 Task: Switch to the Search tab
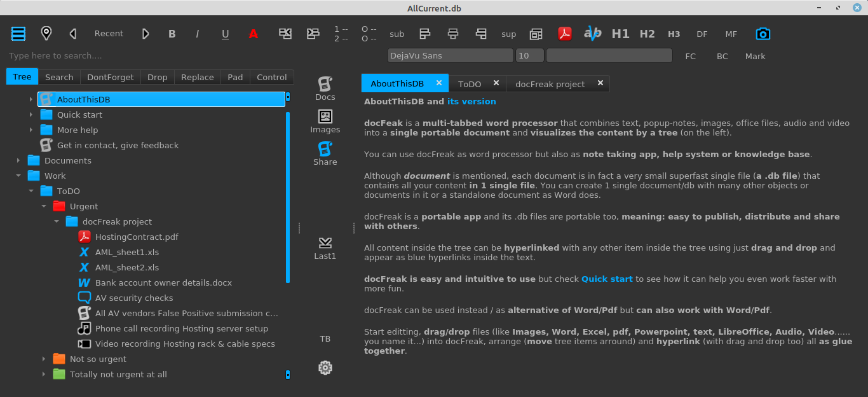coord(59,77)
